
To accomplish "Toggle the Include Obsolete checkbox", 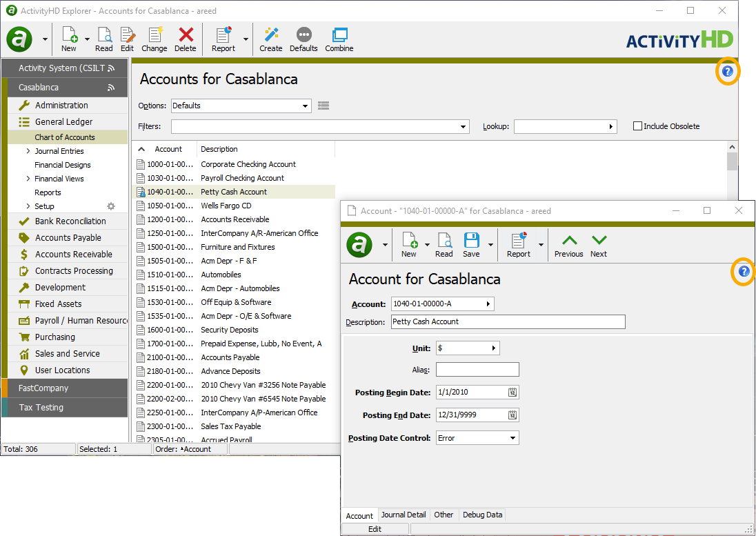I will (x=637, y=126).
